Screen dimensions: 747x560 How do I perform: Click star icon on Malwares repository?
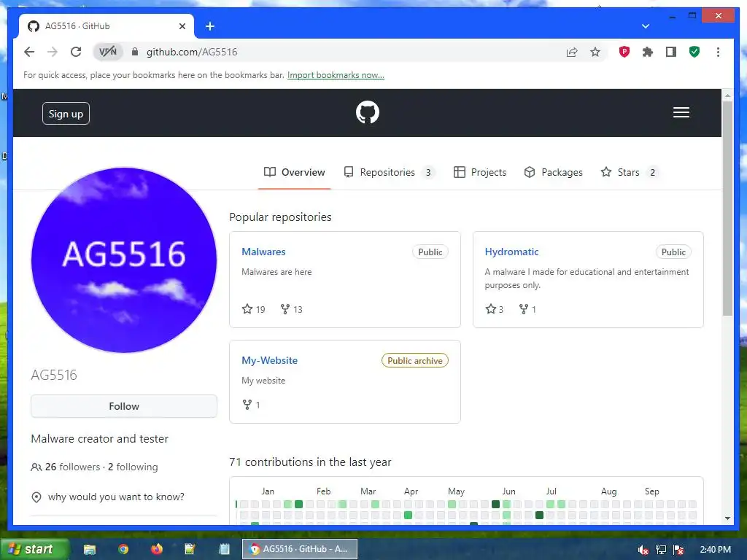[x=247, y=309]
